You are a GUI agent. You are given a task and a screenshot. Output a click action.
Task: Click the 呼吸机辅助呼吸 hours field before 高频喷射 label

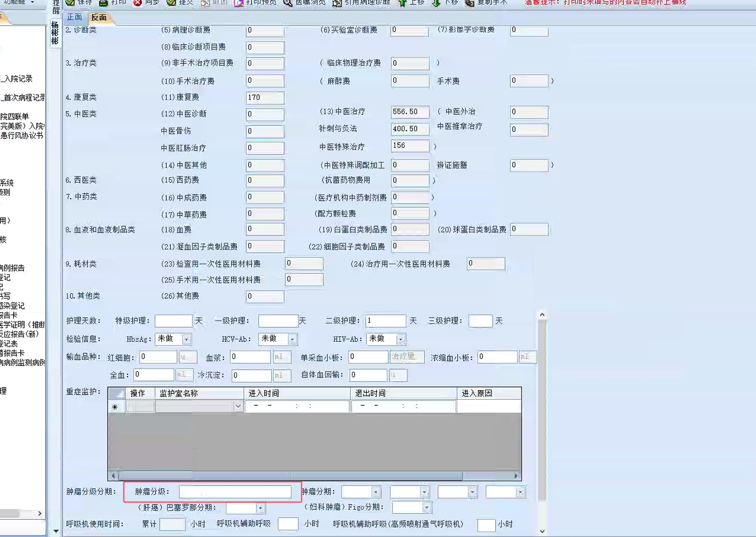288,524
